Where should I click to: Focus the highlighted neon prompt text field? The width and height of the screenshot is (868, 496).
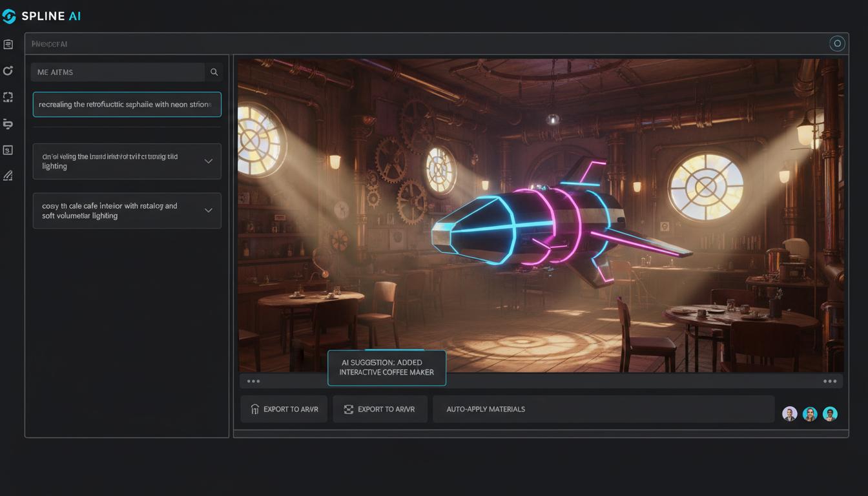(x=127, y=105)
